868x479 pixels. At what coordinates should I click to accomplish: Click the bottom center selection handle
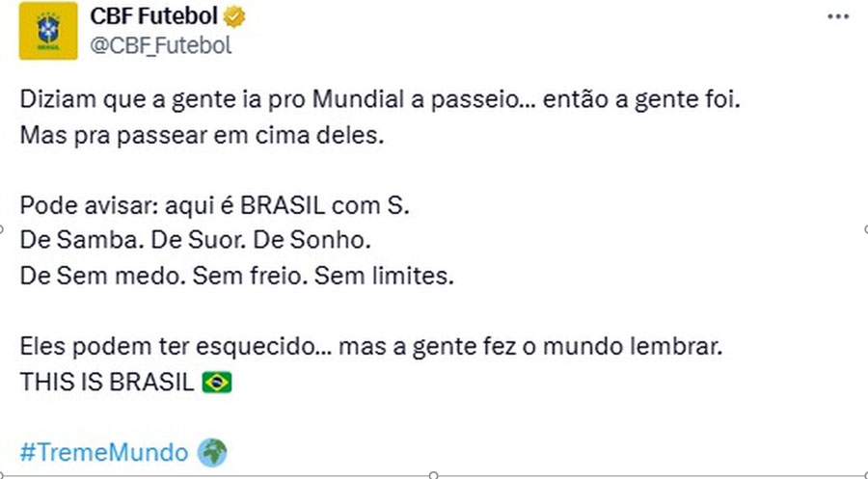(x=434, y=475)
